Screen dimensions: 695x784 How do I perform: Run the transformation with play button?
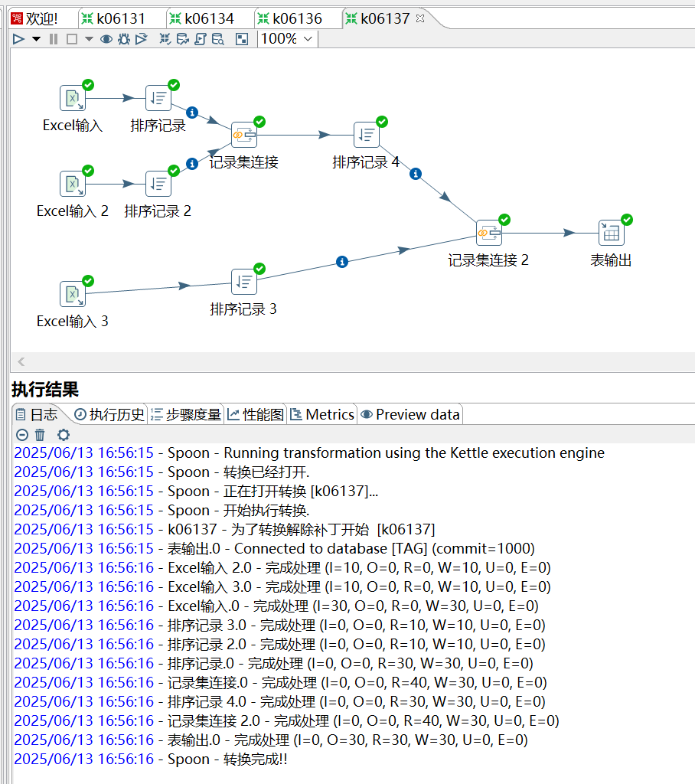(18, 39)
